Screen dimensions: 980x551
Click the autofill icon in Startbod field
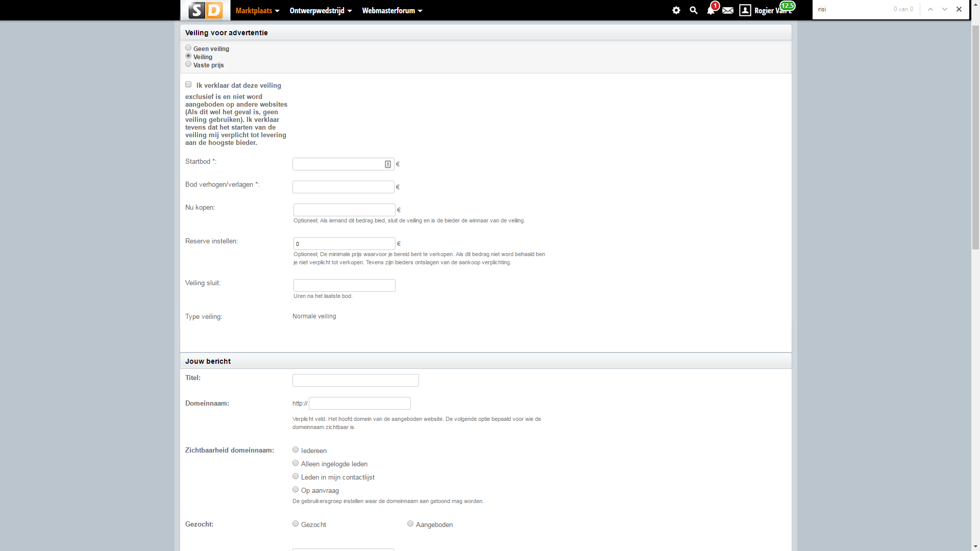click(388, 164)
